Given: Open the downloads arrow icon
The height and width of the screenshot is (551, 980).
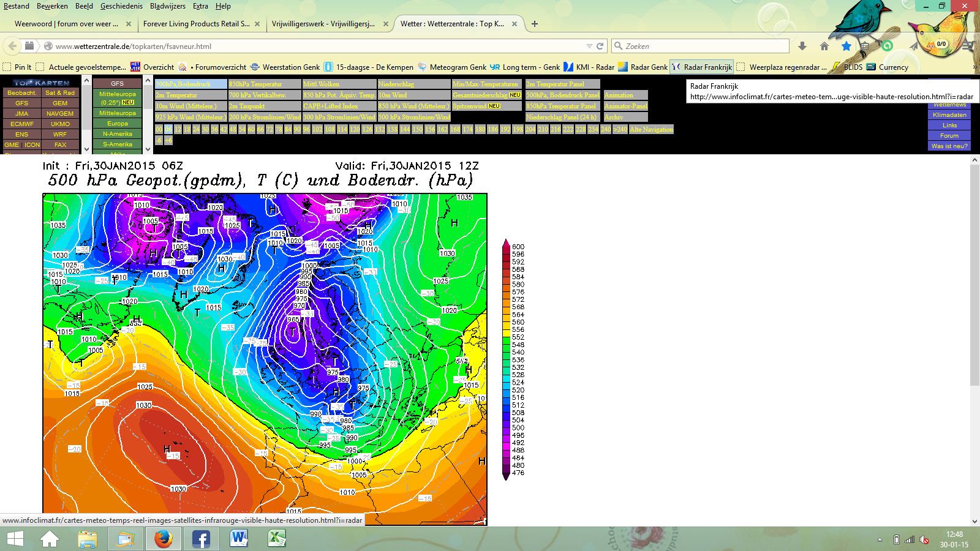Looking at the screenshot, I should pos(802,46).
